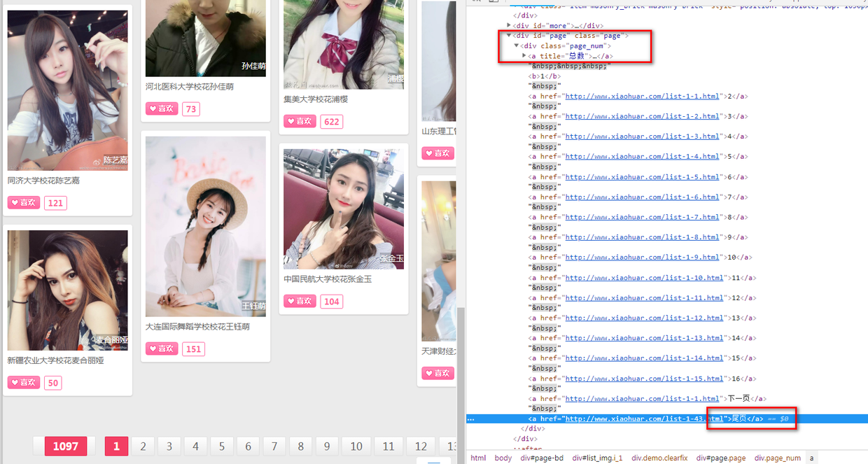Open title link 集美大学校花浦樱
Viewport: 868px width, 464px height.
pos(316,99)
